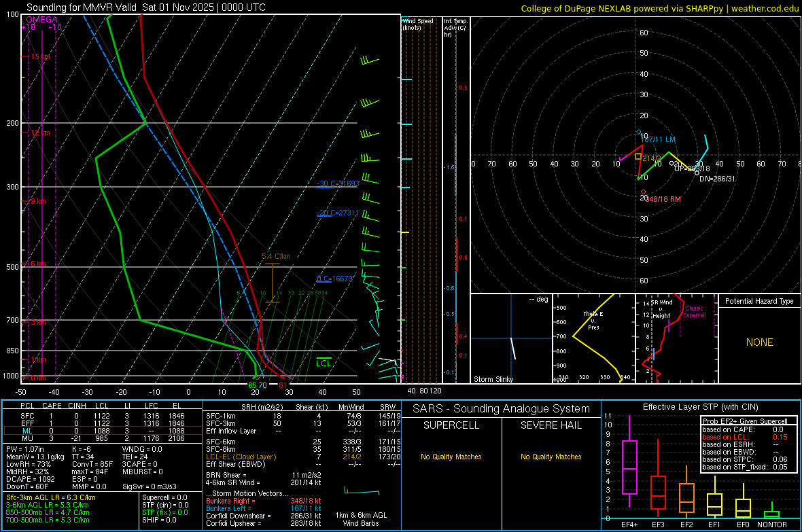Click the '1km & 6km AGL Wind Barbs' caption
This screenshot has width=802, height=532.
(361, 519)
